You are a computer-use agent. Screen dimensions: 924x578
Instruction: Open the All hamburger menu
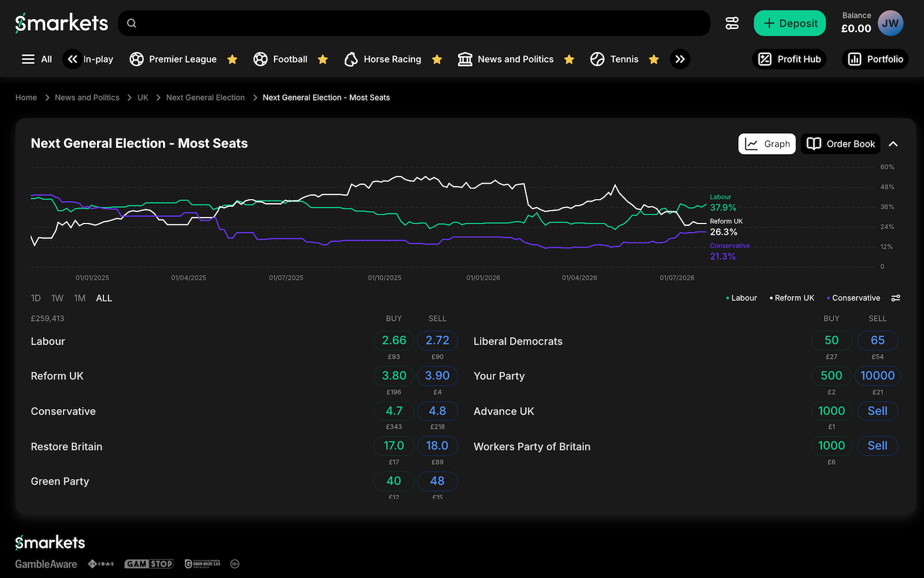click(x=37, y=59)
